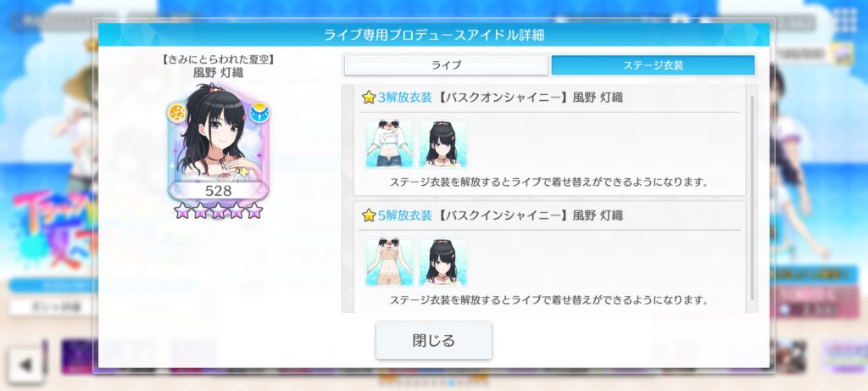Tap the 5解放衣装 swimsuit body thumbnail

coord(389,262)
